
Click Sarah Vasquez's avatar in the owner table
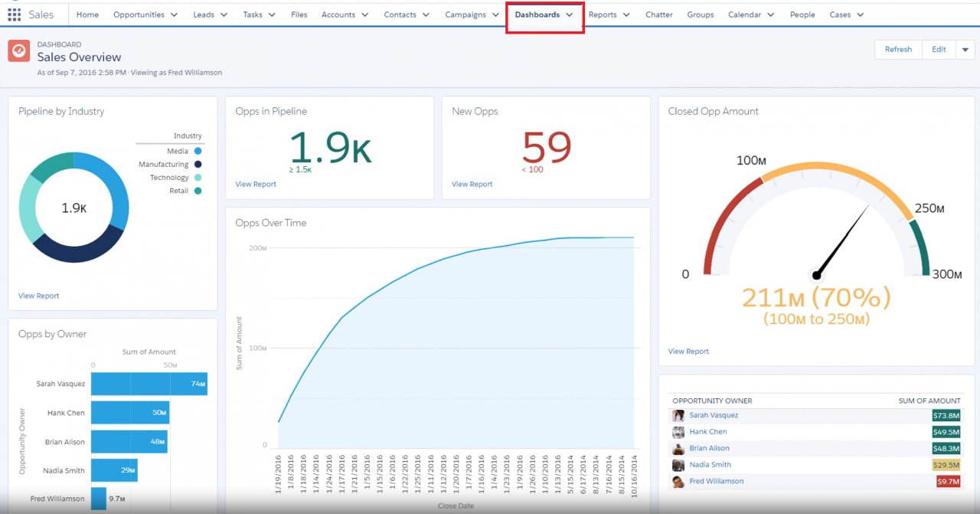(678, 415)
